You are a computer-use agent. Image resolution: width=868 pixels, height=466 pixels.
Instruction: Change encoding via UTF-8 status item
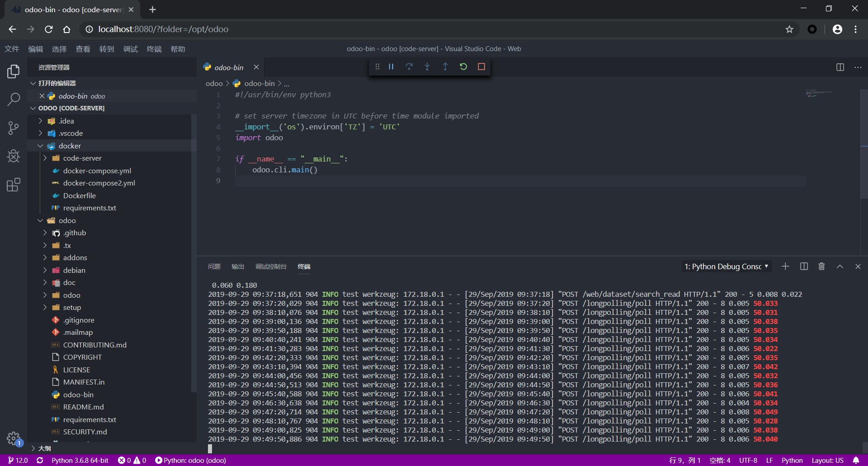748,460
